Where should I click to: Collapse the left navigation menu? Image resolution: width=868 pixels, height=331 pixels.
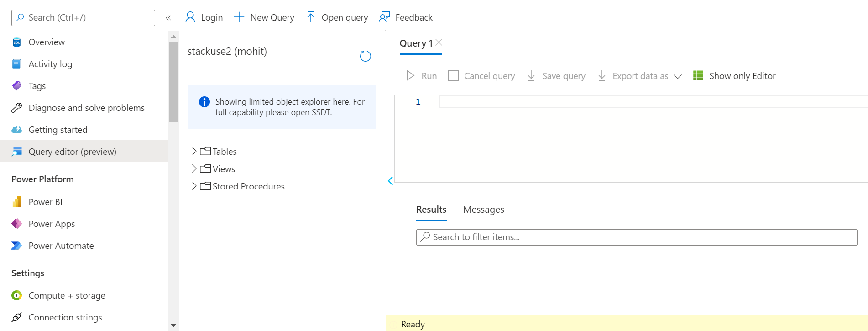168,18
